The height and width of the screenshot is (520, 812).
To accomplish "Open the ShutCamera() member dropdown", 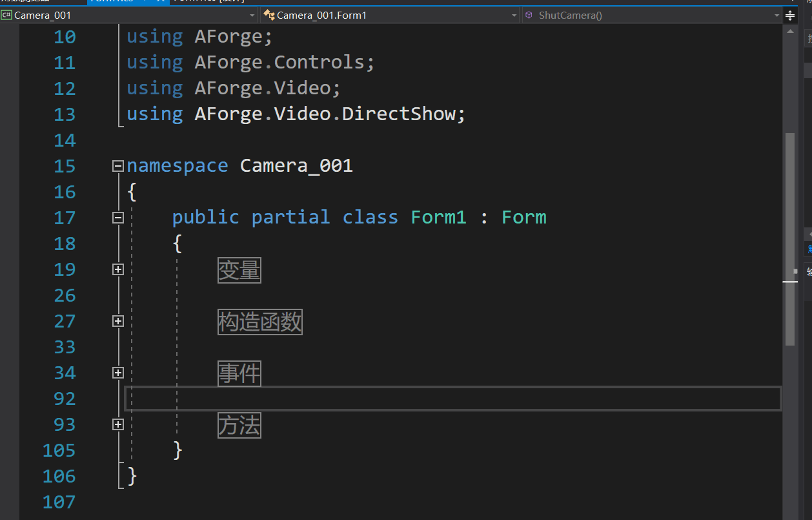I will click(652, 15).
